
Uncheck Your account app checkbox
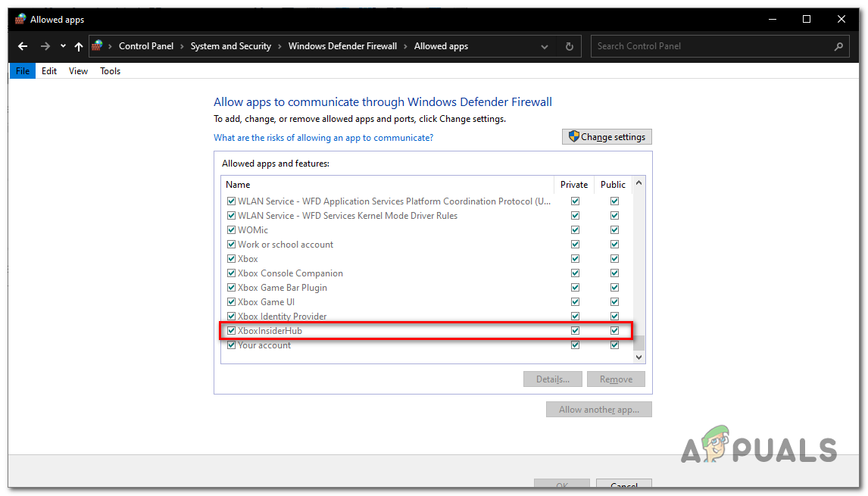point(232,345)
